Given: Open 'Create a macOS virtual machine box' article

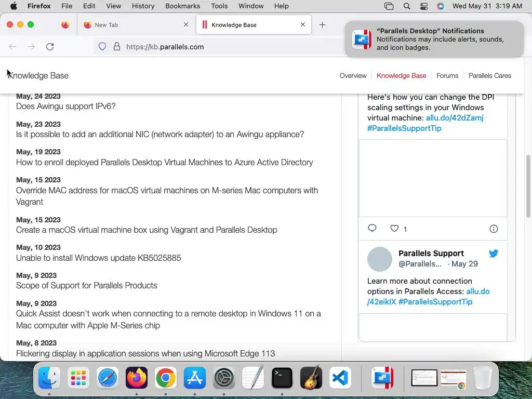Looking at the screenshot, I should [x=147, y=230].
